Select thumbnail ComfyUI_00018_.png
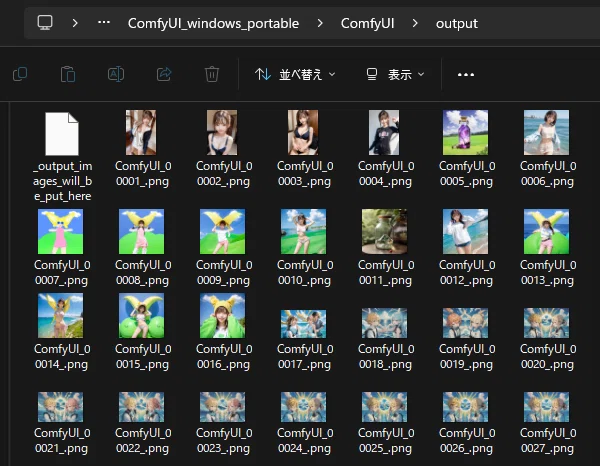The width and height of the screenshot is (600, 466). (385, 323)
